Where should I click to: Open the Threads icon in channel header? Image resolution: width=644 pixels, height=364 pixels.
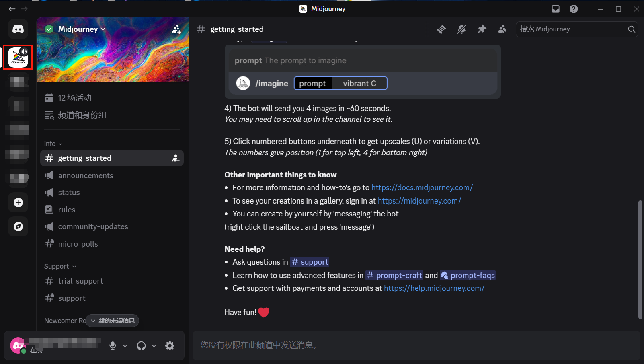pyautogui.click(x=441, y=29)
